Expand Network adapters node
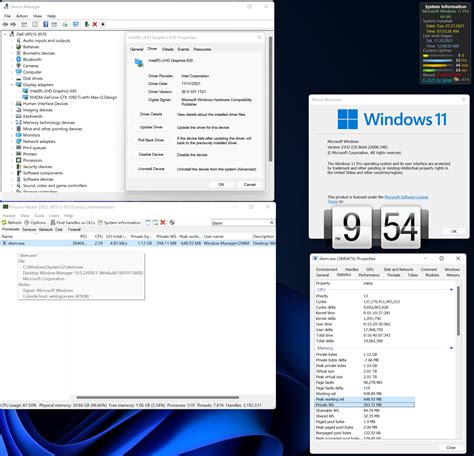Screen dimensions: 474x456 12,141
